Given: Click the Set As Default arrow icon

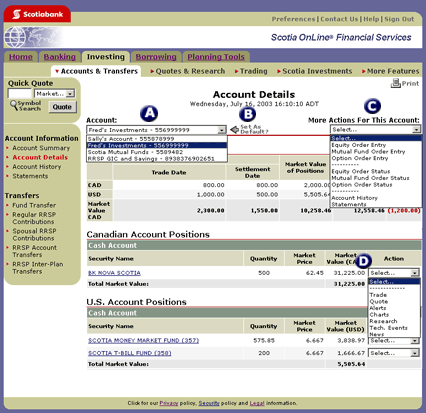Looking at the screenshot, I should 235,129.
